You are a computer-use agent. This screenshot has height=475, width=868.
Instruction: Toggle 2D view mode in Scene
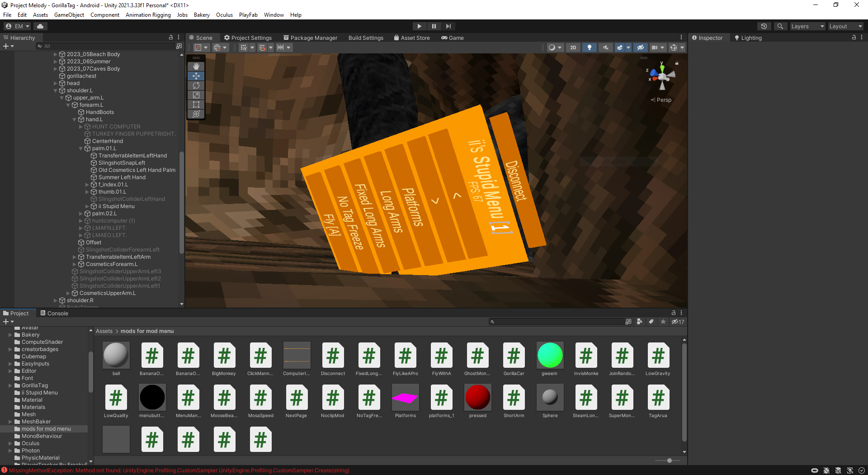pos(573,47)
